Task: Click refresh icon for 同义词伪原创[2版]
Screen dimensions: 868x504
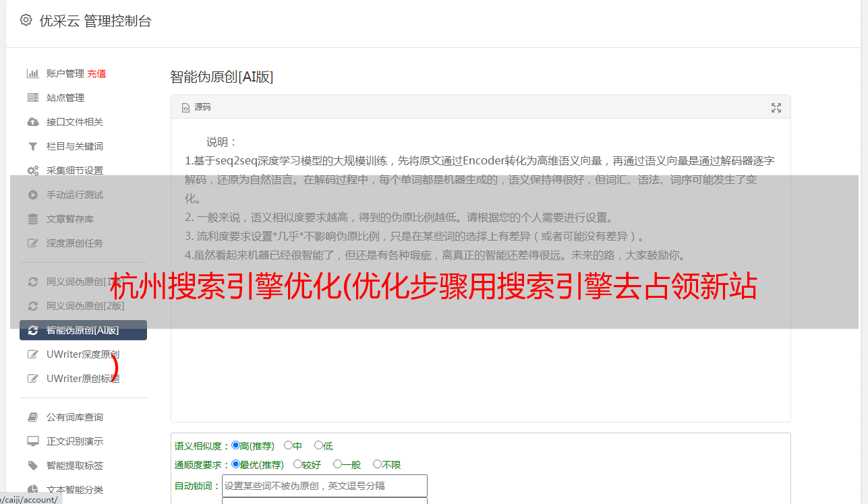Action: tap(32, 306)
